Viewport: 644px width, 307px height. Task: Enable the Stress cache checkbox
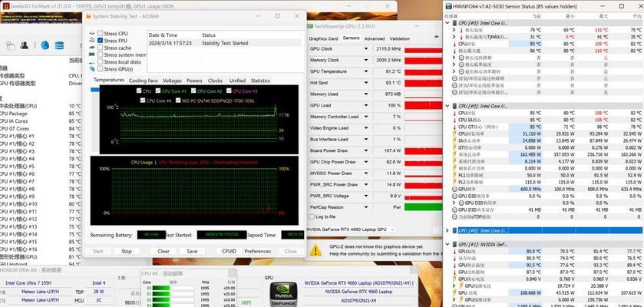pos(101,48)
